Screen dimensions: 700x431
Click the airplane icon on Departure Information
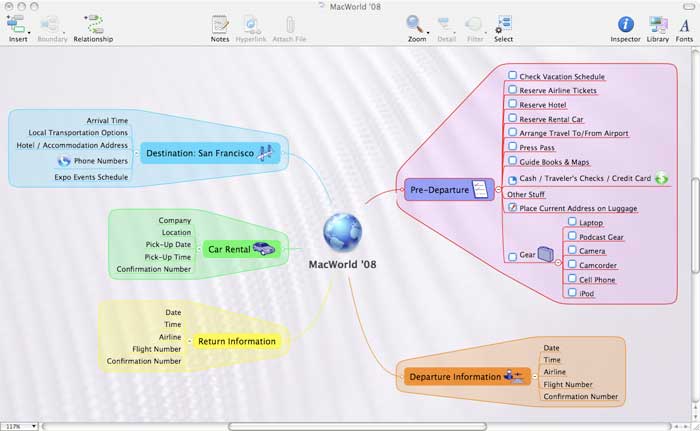[514, 376]
